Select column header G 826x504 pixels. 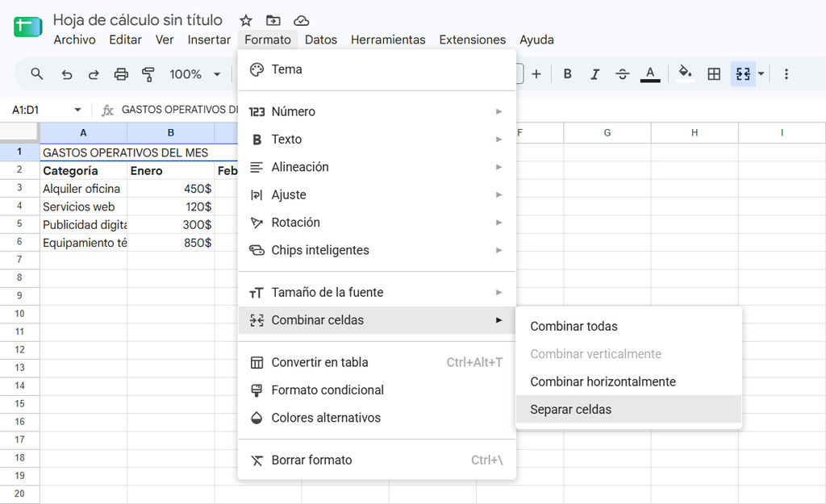[607, 133]
